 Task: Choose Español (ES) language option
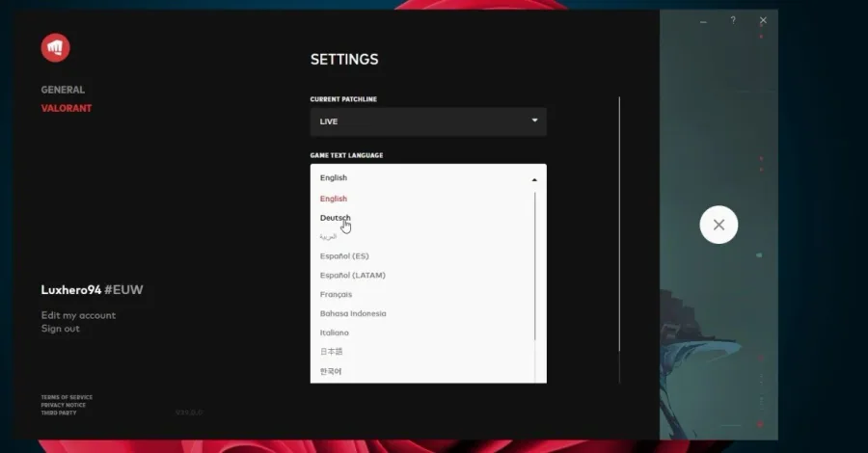[x=344, y=256]
